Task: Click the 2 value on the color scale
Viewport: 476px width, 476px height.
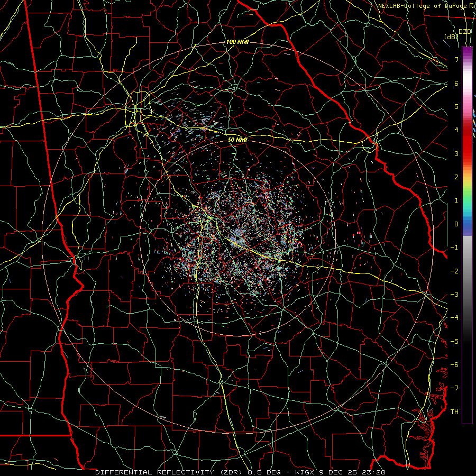Action: [x=456, y=177]
